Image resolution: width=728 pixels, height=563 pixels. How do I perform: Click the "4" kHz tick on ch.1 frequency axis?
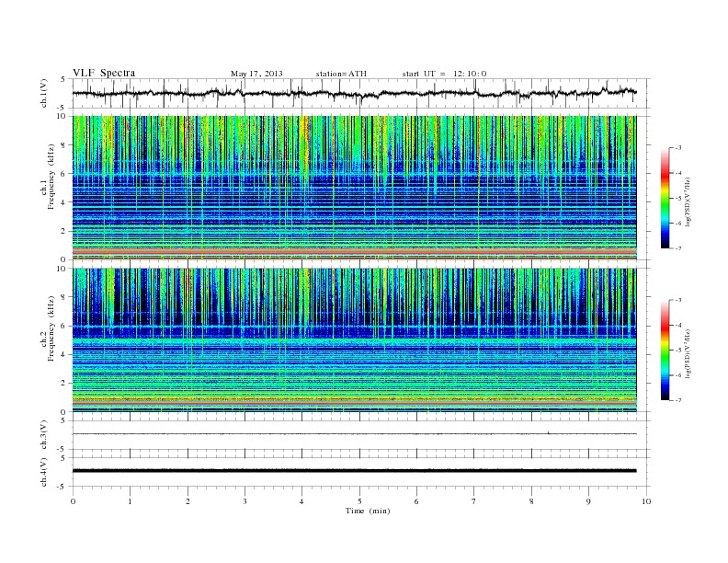pos(63,202)
